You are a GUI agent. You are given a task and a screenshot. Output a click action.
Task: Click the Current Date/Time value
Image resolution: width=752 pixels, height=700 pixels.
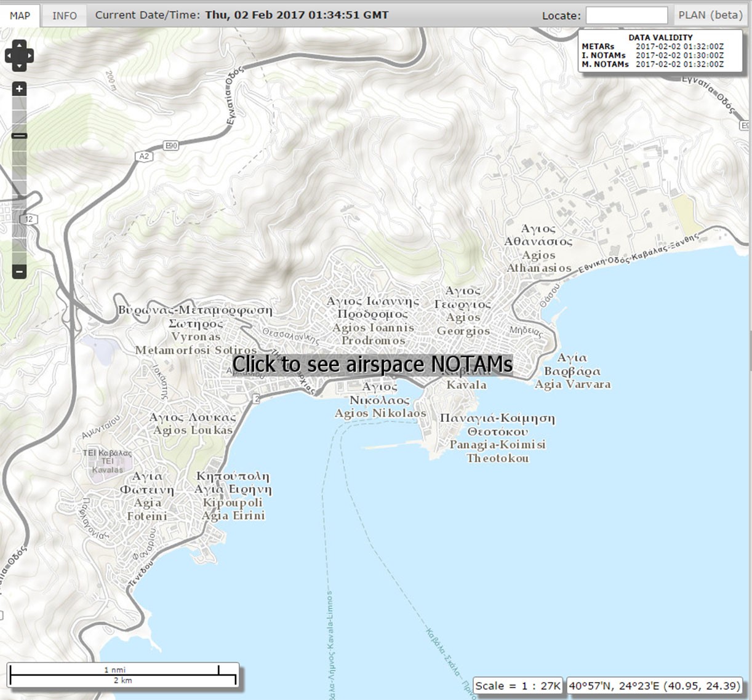pos(297,15)
